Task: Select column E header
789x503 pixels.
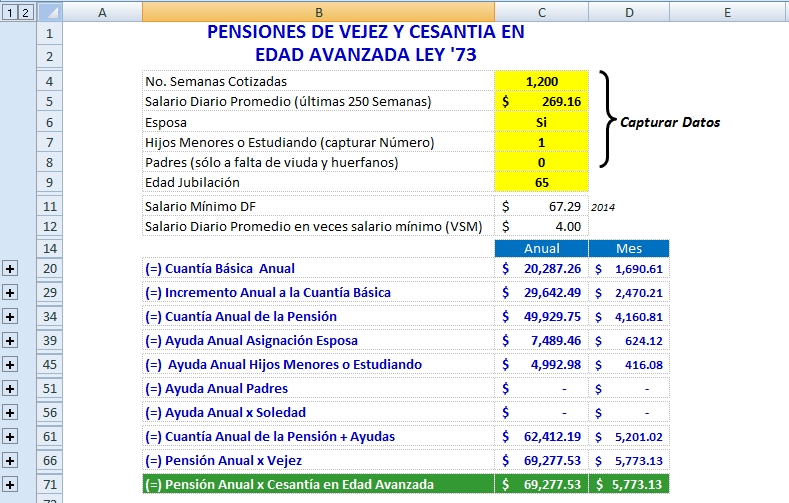Action: (x=728, y=12)
